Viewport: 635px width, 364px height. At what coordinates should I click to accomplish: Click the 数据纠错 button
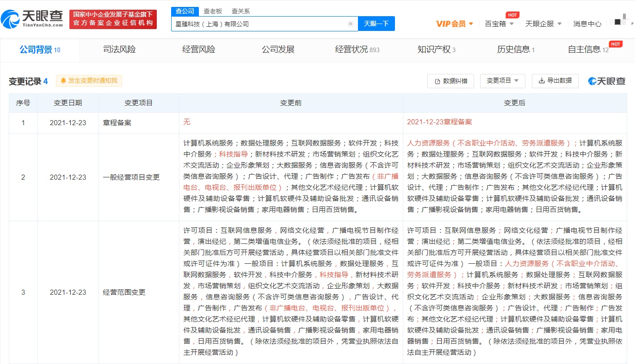451,81
